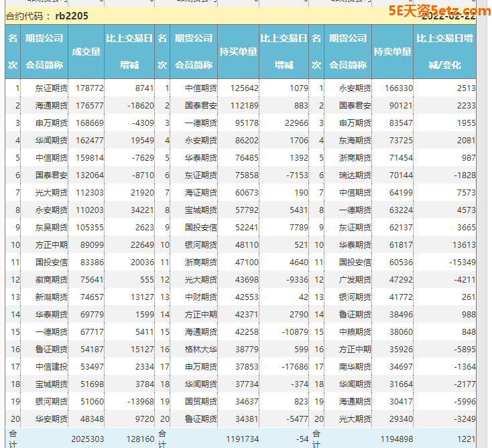This screenshot has height=448, width=492.
Task: Click the total volume value 2025303
Action: pyautogui.click(x=86, y=438)
